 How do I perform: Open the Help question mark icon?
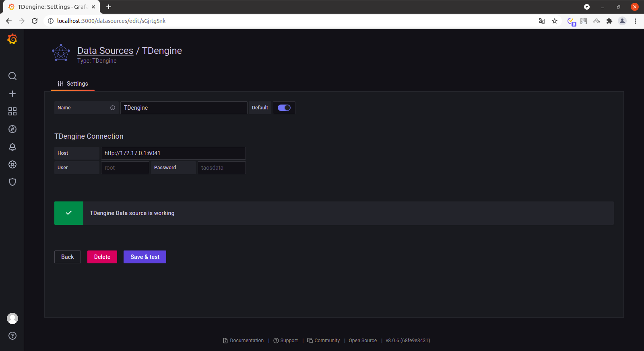(x=12, y=336)
